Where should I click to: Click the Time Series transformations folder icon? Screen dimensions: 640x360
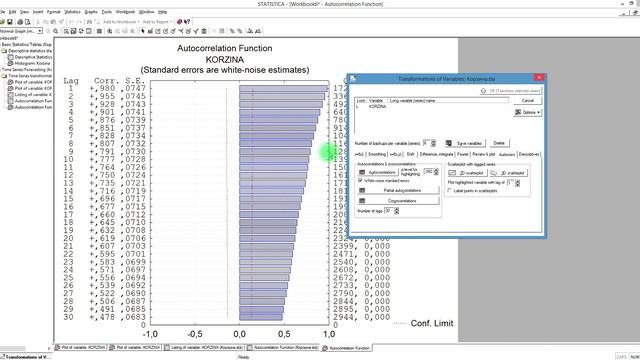pyautogui.click(x=4, y=76)
